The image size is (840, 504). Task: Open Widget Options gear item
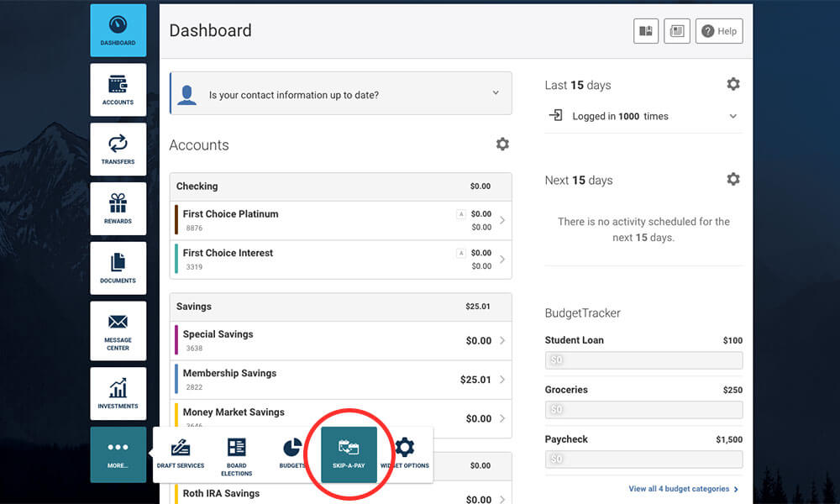pos(405,454)
